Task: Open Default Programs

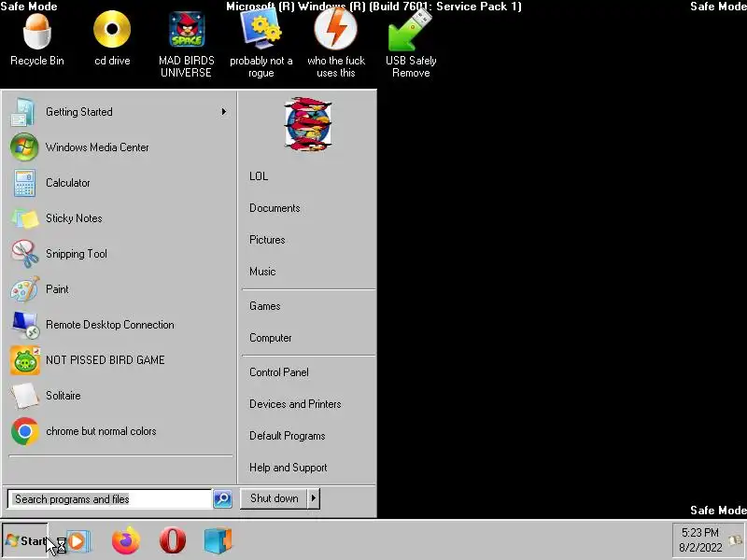Action: pyautogui.click(x=288, y=436)
